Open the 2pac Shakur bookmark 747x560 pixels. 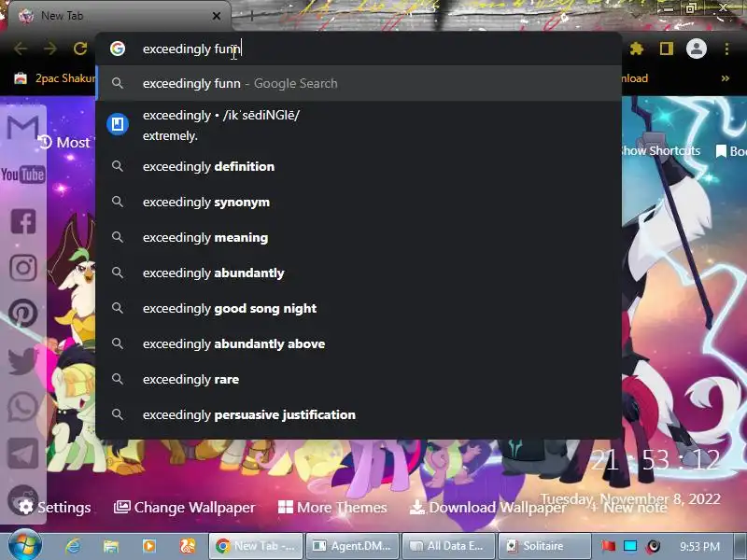point(53,78)
